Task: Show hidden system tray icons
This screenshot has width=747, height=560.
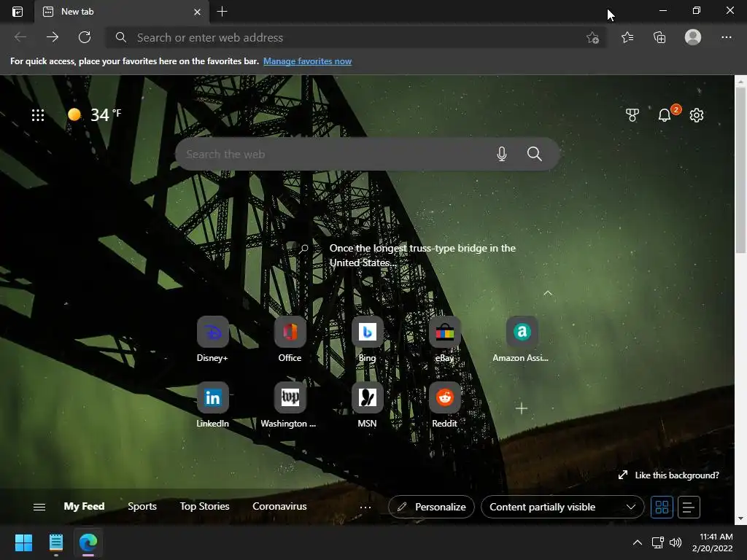Action: coord(637,542)
